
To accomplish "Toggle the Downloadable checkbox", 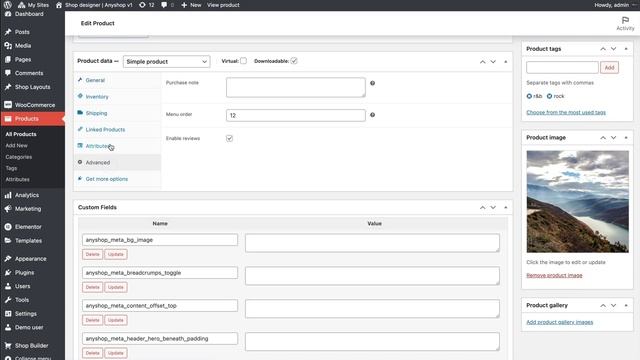I will (x=294, y=61).
